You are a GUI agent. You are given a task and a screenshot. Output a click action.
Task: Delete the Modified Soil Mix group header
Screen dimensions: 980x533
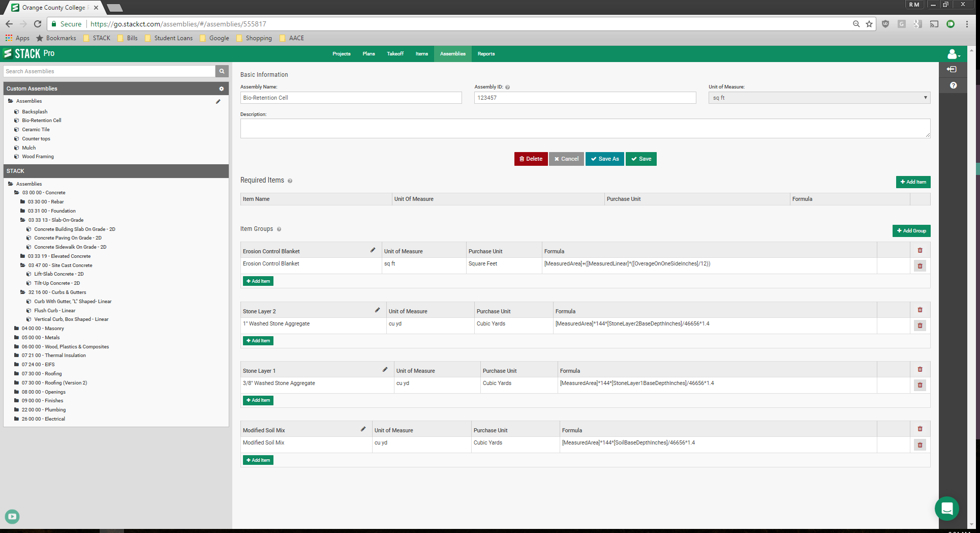coord(920,429)
